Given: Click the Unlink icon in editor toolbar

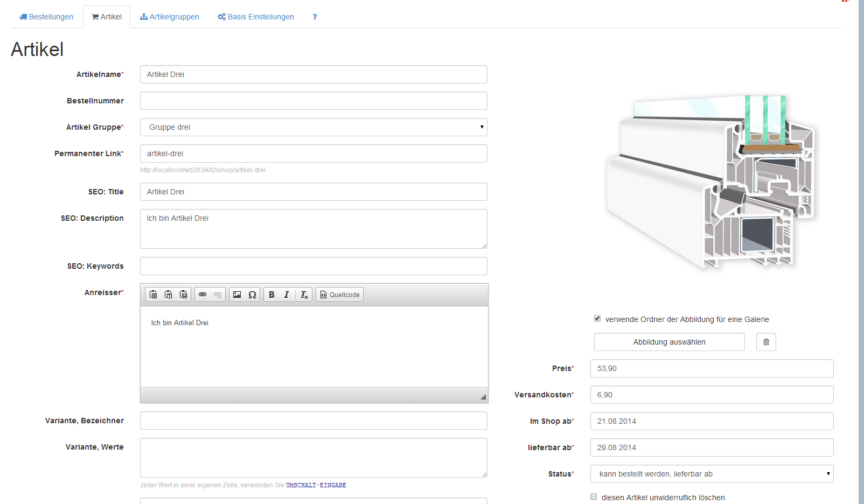Looking at the screenshot, I should pyautogui.click(x=218, y=295).
